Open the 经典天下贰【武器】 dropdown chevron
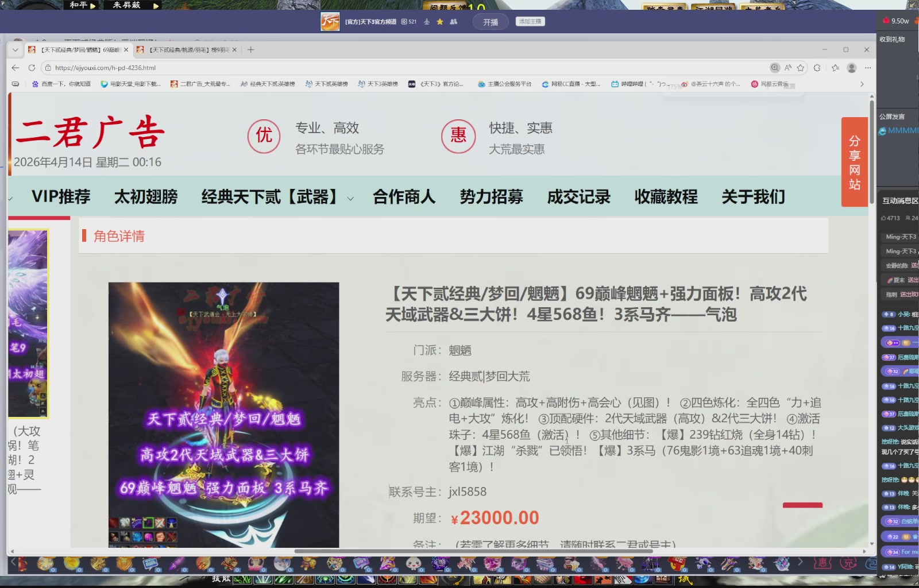This screenshot has width=919, height=588. tap(351, 199)
